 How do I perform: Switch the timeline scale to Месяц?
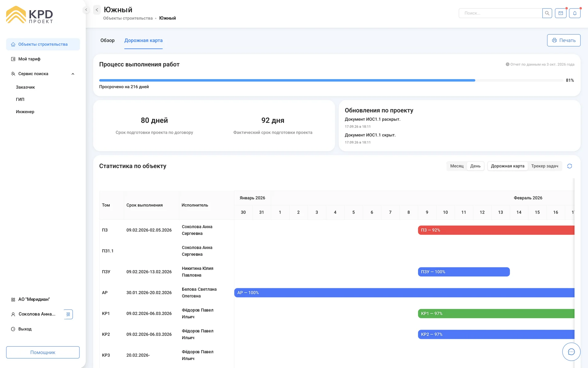457,166
